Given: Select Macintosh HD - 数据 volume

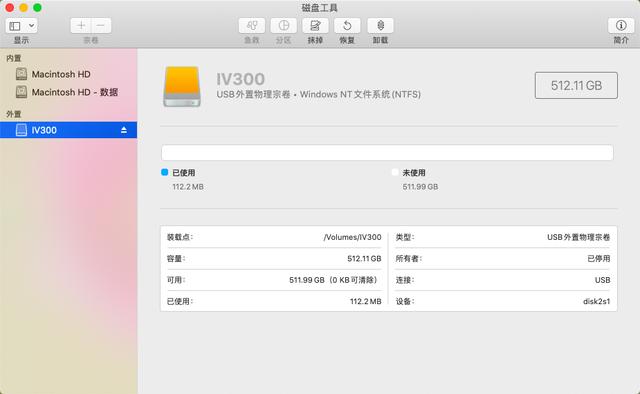Looking at the screenshot, I should coord(67,92).
